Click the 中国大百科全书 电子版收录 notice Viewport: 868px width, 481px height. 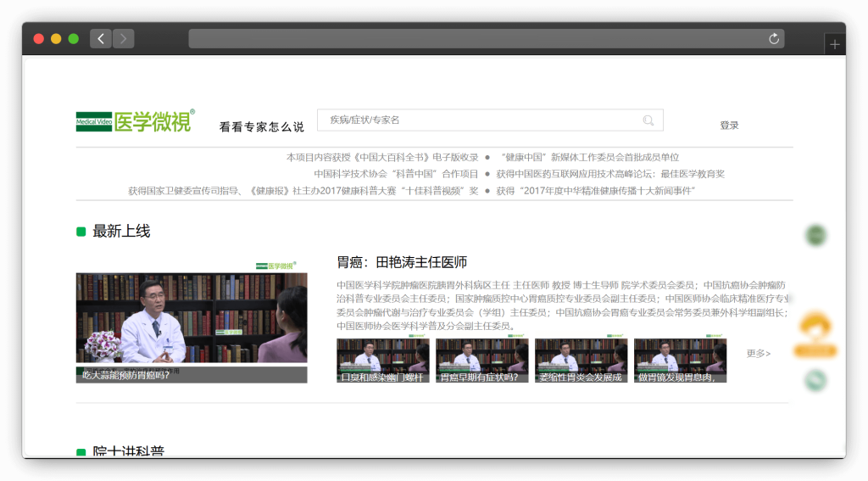pos(382,158)
